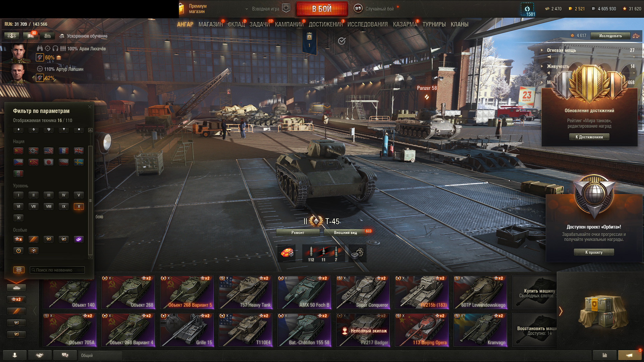The width and height of the screenshot is (644, 362).
Task: Disable the active Tier X level filter
Action: [79, 206]
